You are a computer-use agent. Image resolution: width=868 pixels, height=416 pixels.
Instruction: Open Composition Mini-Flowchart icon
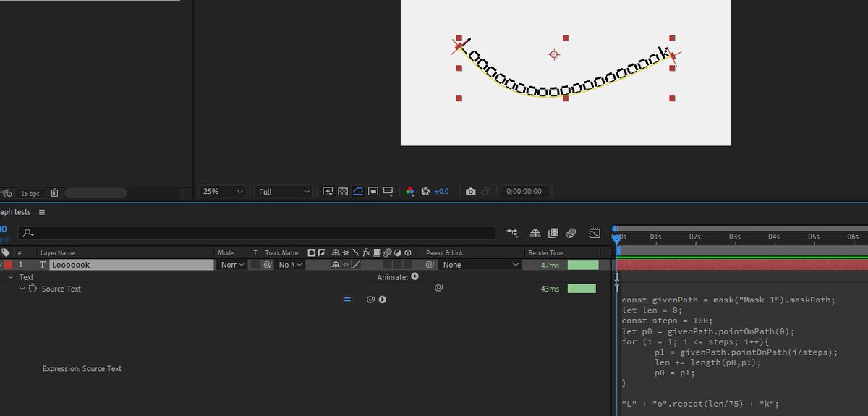(x=513, y=233)
